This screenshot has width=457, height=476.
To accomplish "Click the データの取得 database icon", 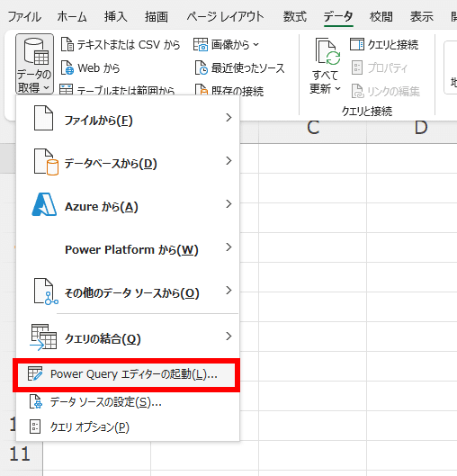I will [x=36, y=51].
